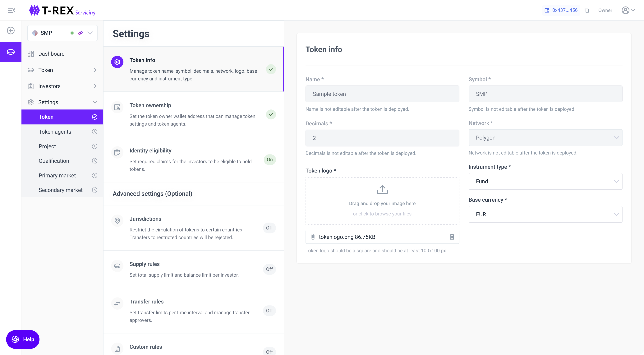Collapse the sidebar with hamburger icon
Screen dimensions: 644x355
[x=11, y=10]
